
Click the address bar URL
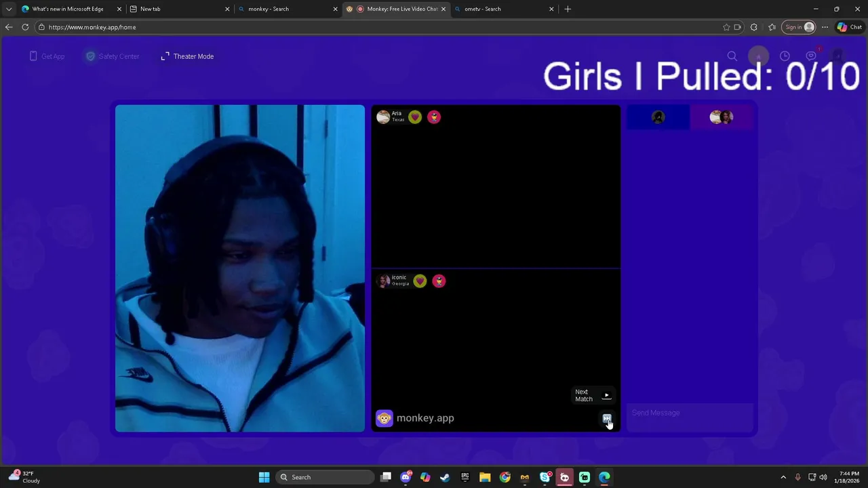tap(92, 27)
